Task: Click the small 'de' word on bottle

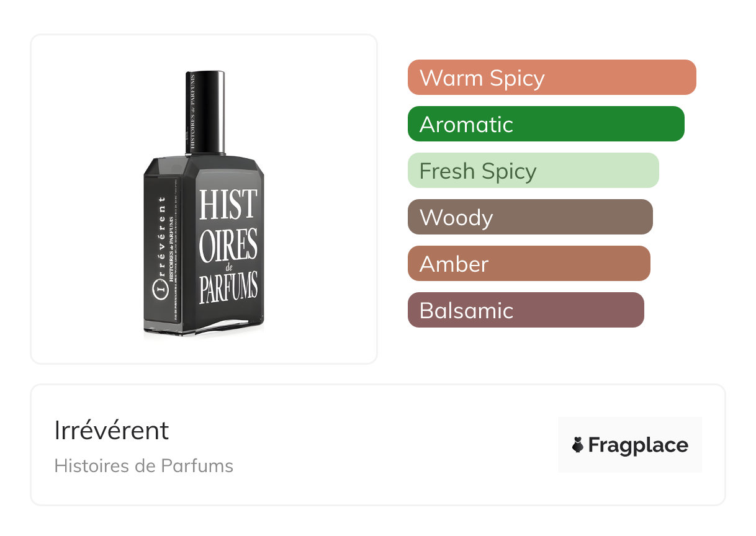Action: click(x=228, y=268)
